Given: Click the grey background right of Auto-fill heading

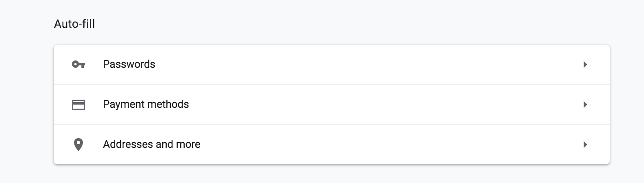Looking at the screenshot, I should pos(327,24).
